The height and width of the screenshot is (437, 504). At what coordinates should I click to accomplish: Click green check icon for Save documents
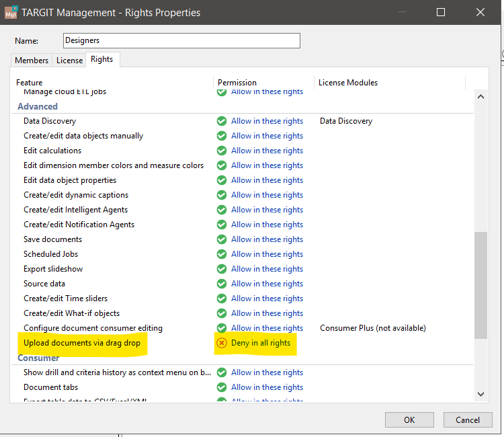(x=222, y=239)
